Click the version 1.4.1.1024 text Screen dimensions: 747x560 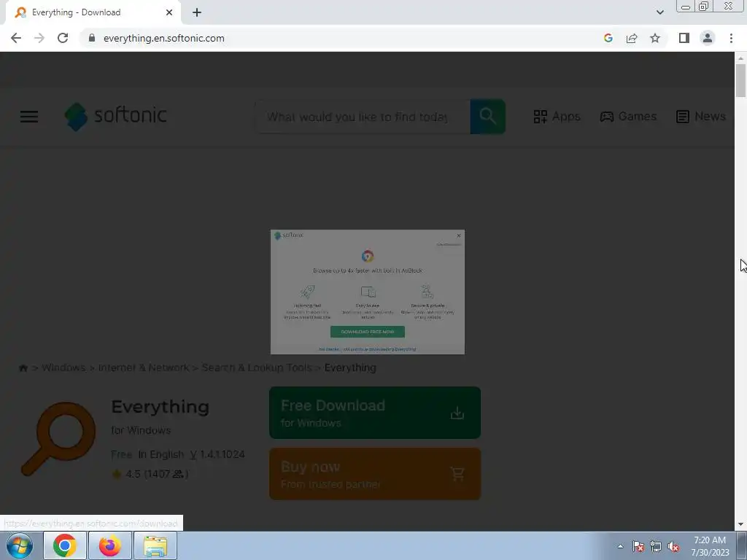217,454
